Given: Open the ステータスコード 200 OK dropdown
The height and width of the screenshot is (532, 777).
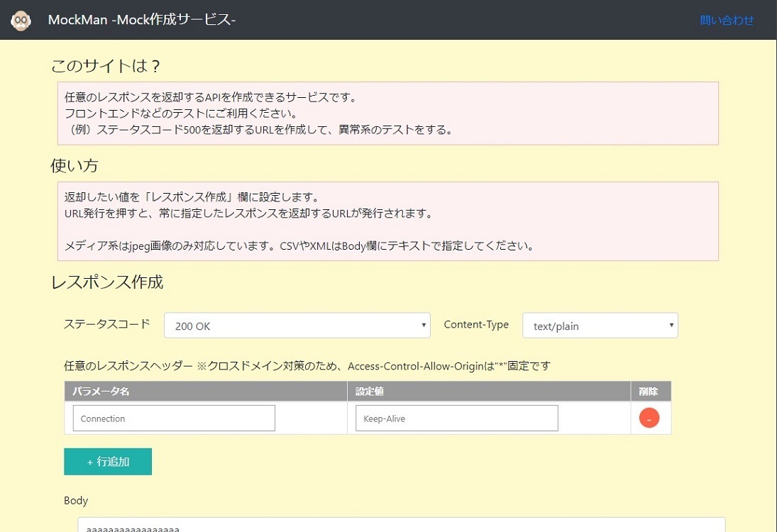Looking at the screenshot, I should pos(297,326).
